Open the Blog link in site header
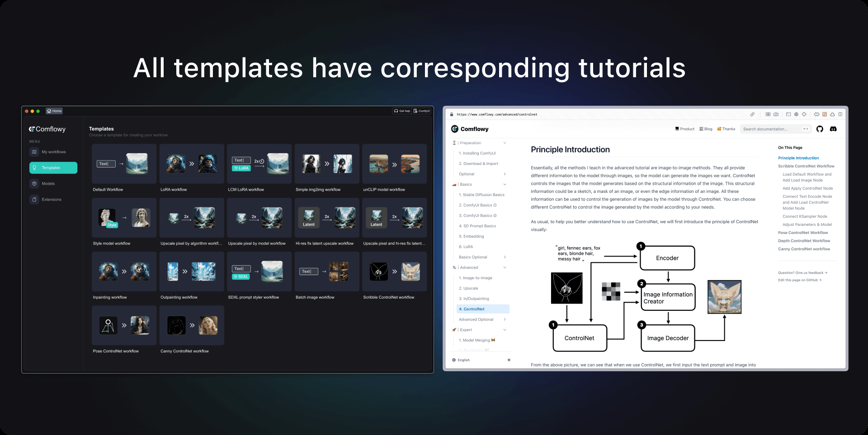 click(x=706, y=129)
